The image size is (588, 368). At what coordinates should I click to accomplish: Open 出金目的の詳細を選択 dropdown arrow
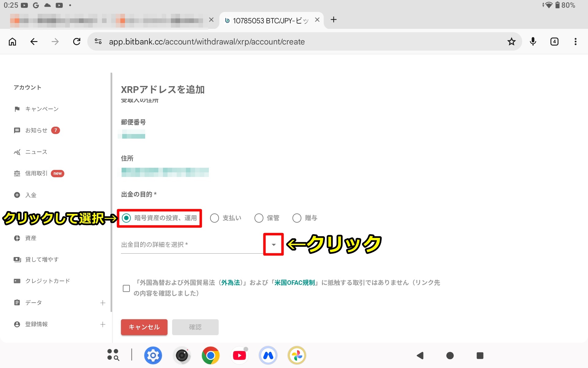(273, 244)
